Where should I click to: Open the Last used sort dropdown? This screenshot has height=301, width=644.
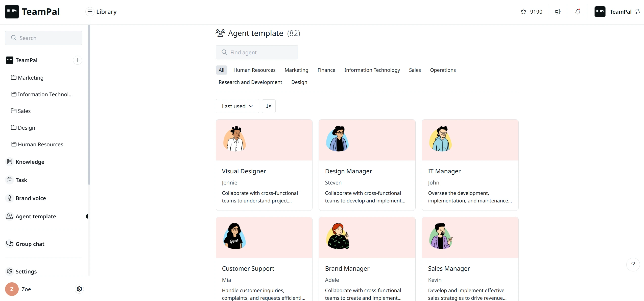tap(237, 106)
